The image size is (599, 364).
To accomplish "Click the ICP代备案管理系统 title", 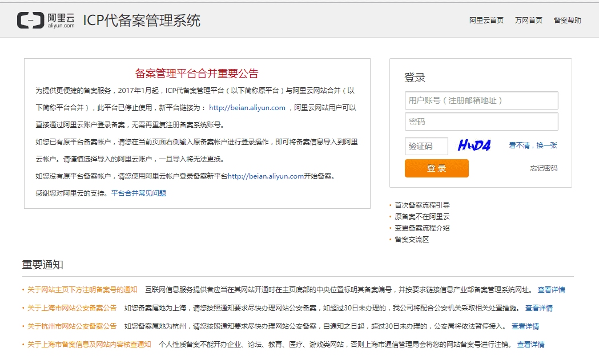I will point(142,21).
